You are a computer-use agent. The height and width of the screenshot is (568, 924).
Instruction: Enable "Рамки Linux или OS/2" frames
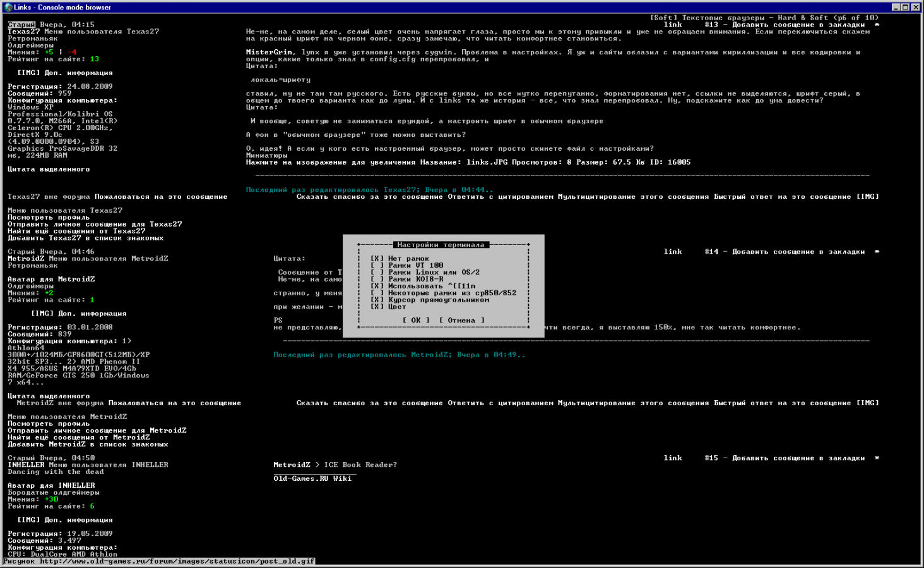377,273
